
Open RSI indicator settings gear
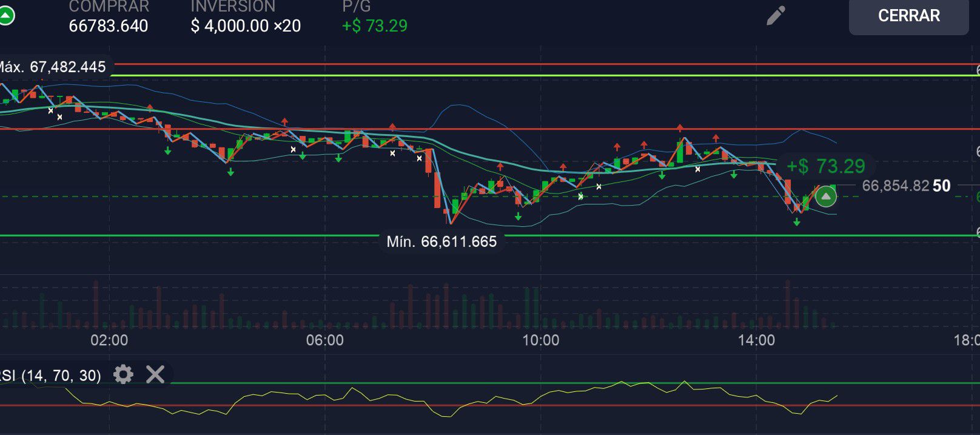click(x=123, y=374)
